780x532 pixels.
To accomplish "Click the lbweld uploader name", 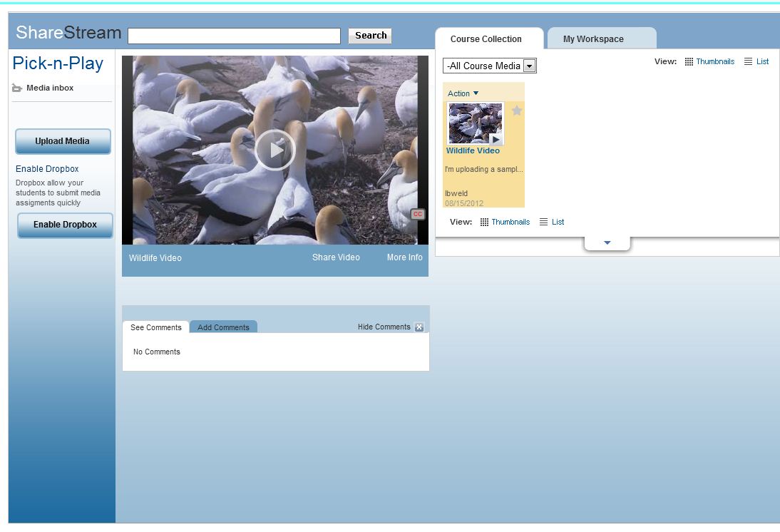I will (x=456, y=193).
